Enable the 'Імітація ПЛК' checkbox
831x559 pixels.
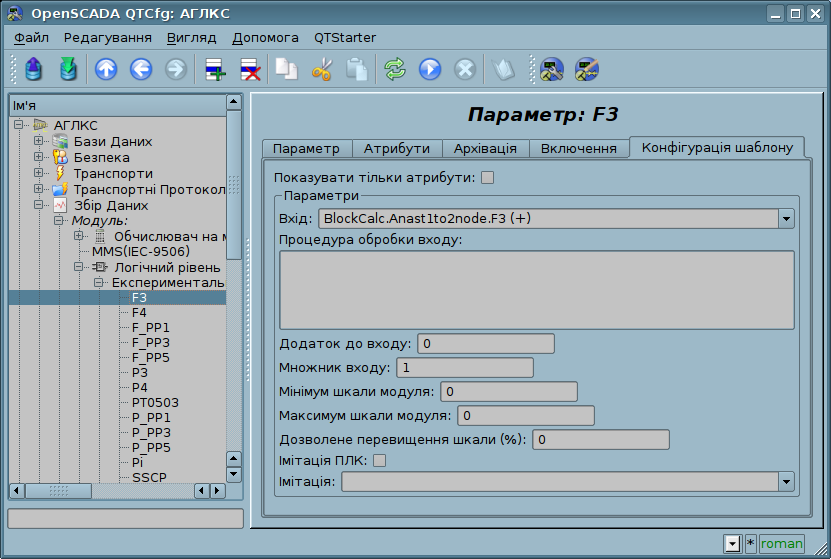coord(379,461)
